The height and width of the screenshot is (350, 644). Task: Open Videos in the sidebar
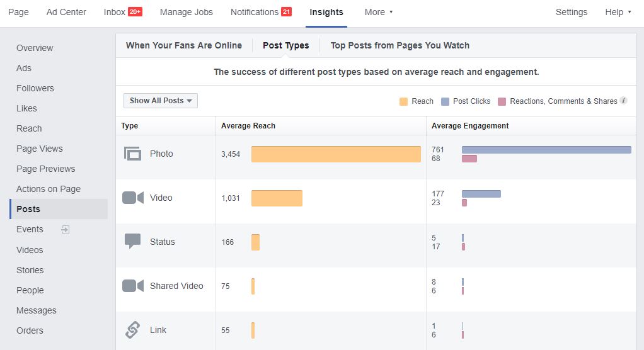click(x=30, y=250)
